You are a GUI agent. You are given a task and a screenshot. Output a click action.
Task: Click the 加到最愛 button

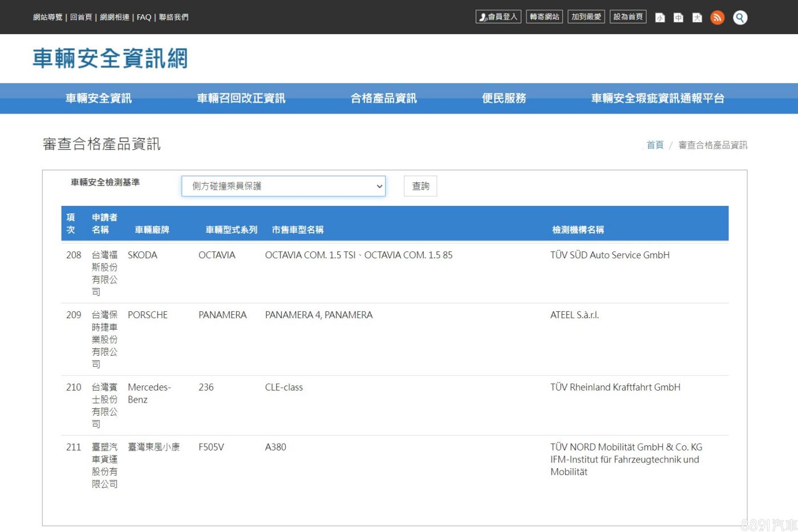586,17
